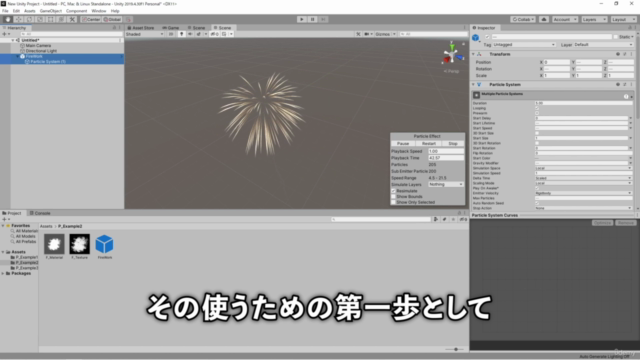The height and width of the screenshot is (360, 640).
Task: Open Layout dropdown in toolbar
Action: point(624,19)
